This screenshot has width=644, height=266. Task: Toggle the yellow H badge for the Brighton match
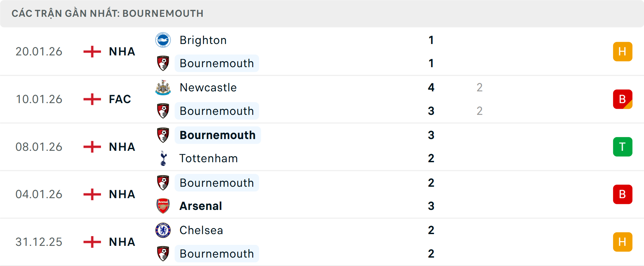[x=623, y=51]
